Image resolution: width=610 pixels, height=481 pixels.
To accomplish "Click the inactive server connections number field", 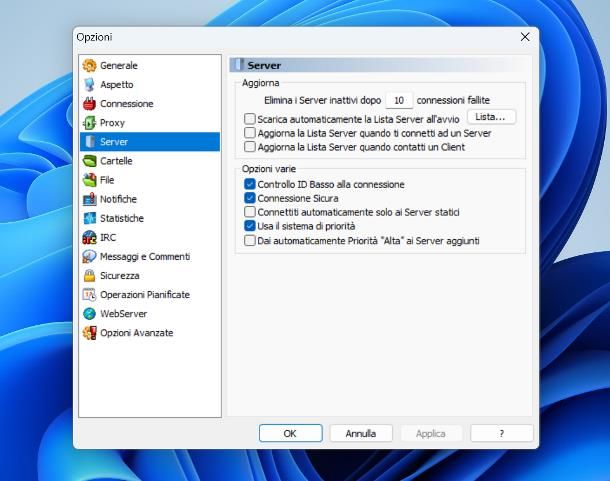I will [x=399, y=101].
